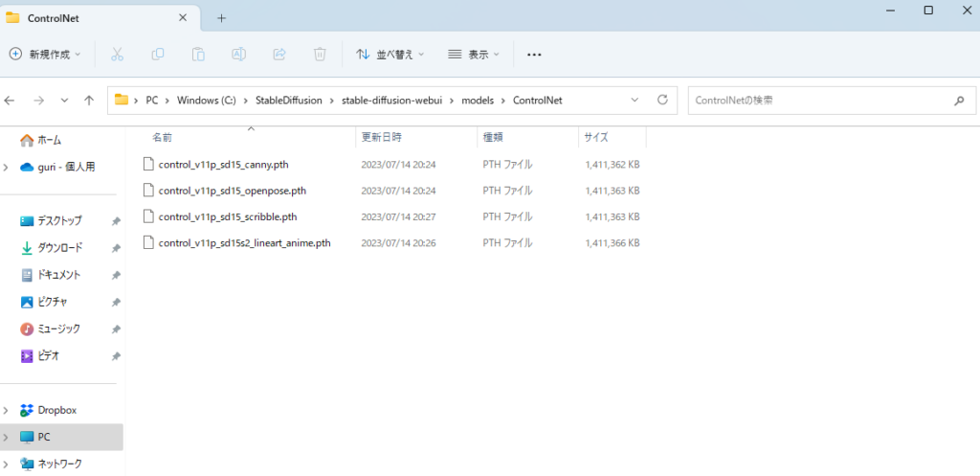Click the Delete trash can icon

coord(321,55)
